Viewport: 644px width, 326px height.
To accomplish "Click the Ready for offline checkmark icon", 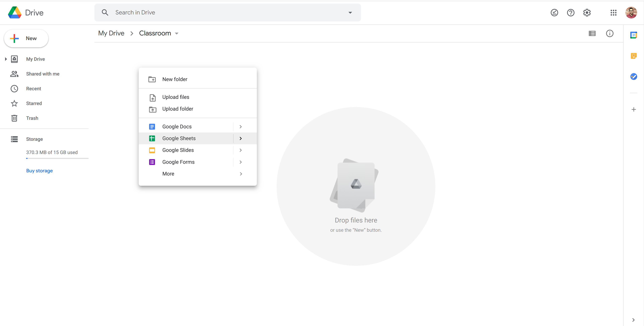I will click(x=554, y=13).
